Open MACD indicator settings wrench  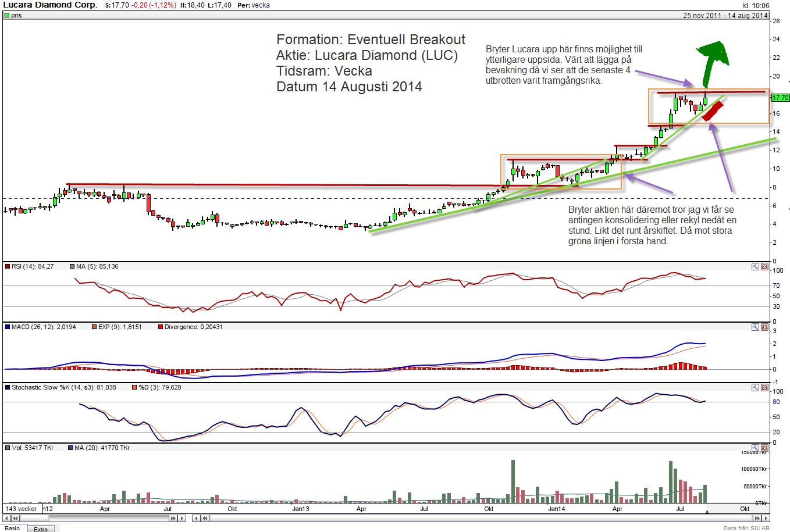(x=755, y=327)
